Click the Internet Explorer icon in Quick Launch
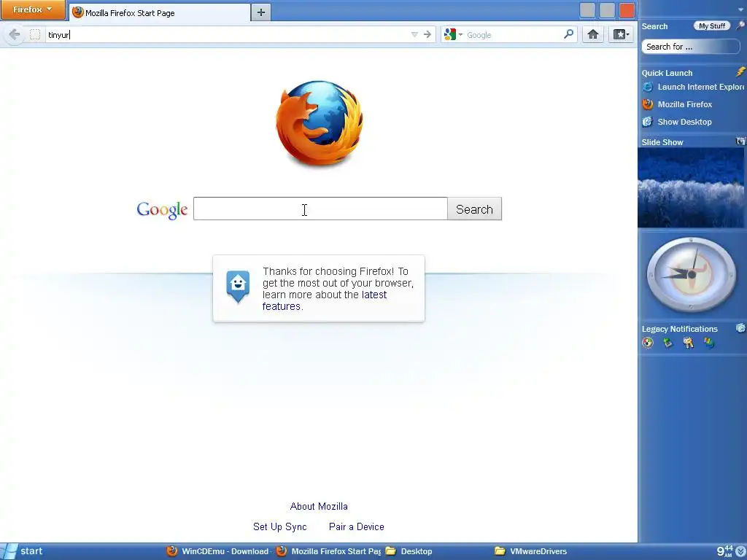Screen dimensions: 747x560 coord(648,87)
